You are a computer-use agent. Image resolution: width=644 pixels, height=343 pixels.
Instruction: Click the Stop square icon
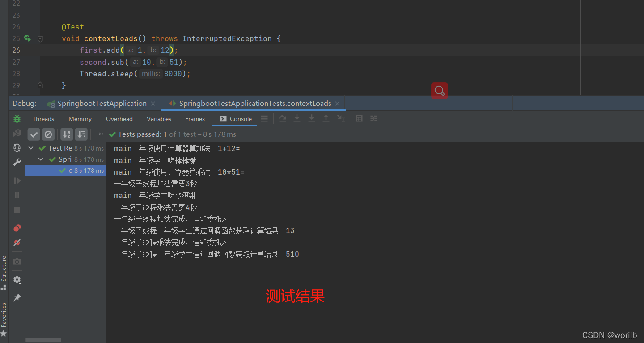[17, 209]
